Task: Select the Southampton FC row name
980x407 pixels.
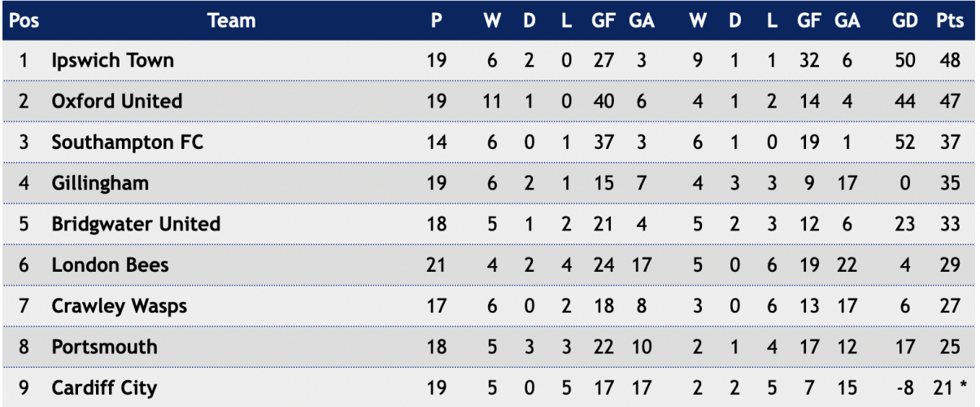Action: (127, 142)
